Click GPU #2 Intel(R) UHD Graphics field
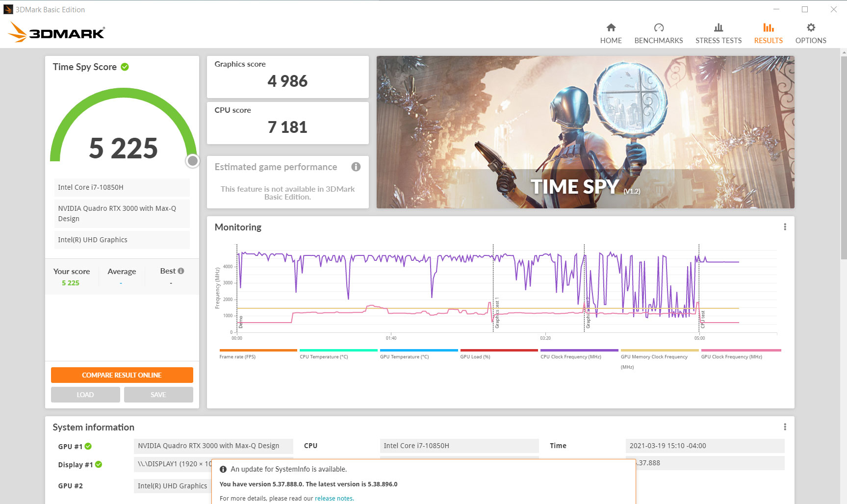Screen dimensions: 847x504 [x=173, y=486]
